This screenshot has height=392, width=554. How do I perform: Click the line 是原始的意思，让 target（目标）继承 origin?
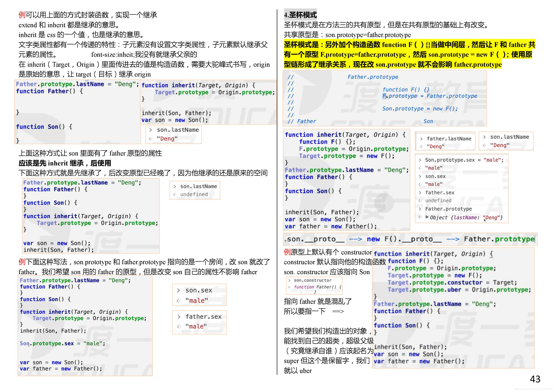click(x=85, y=74)
